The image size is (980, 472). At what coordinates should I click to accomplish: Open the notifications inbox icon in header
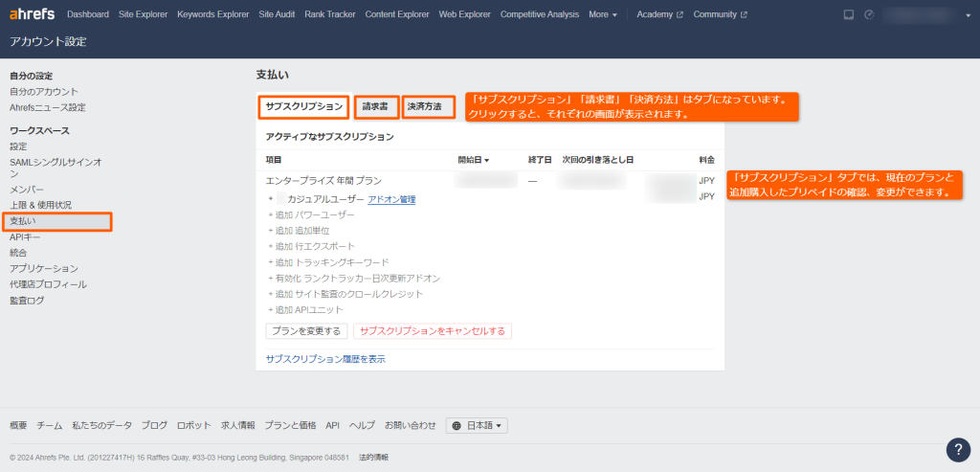tap(848, 14)
